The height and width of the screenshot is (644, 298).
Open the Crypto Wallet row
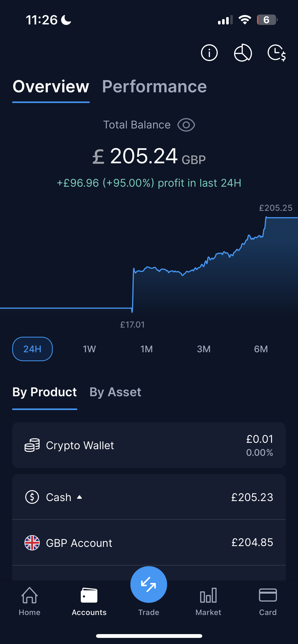[149, 445]
